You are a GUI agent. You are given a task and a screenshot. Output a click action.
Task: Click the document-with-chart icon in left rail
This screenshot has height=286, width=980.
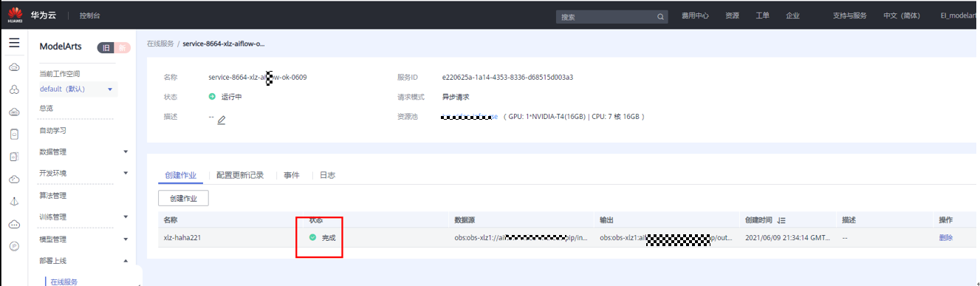14,157
